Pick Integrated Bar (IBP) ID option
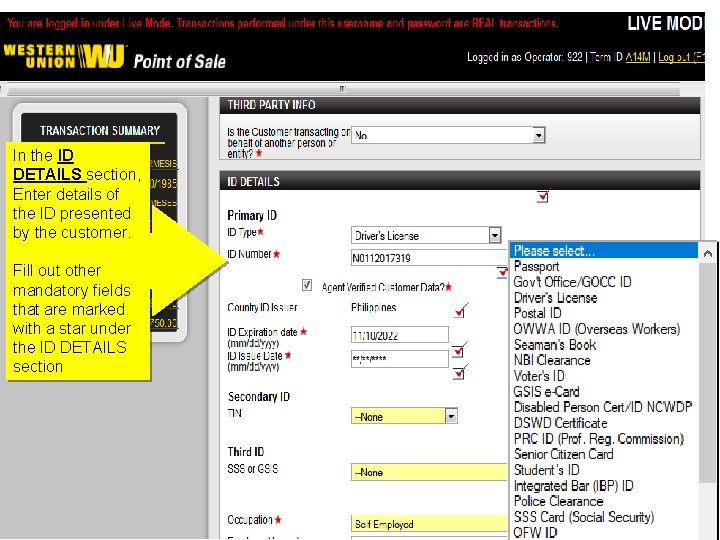The image size is (720, 540). pyautogui.click(x=574, y=486)
